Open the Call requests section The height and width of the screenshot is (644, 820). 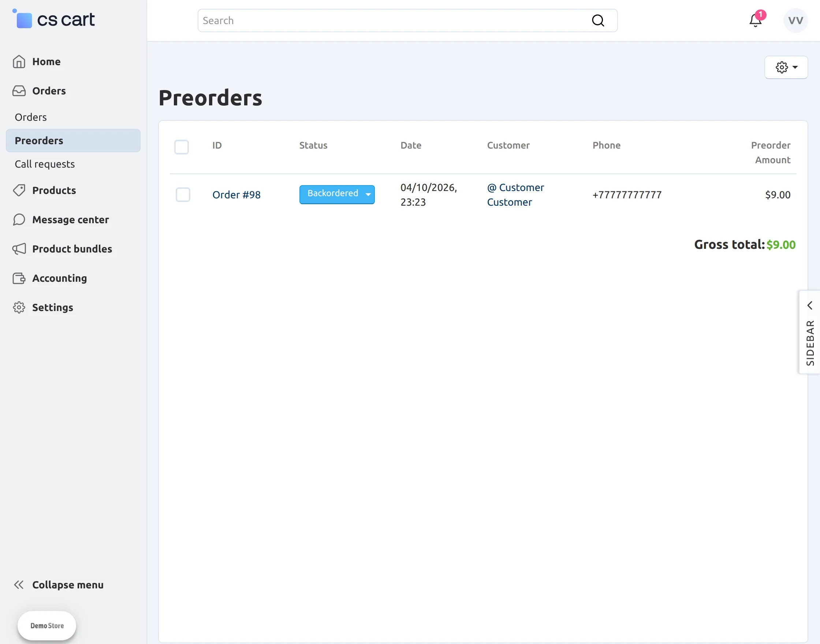45,164
